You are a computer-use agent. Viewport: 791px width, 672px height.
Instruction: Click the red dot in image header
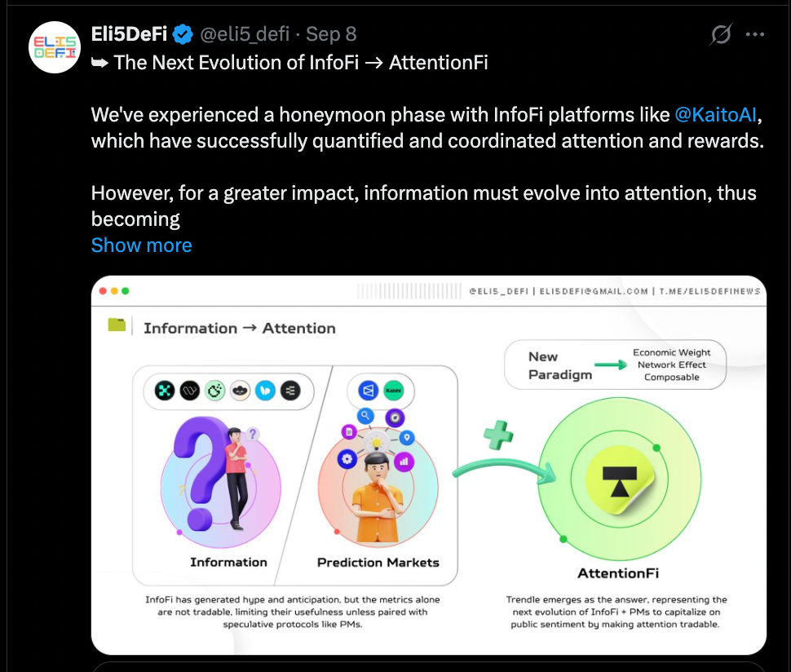pos(103,291)
